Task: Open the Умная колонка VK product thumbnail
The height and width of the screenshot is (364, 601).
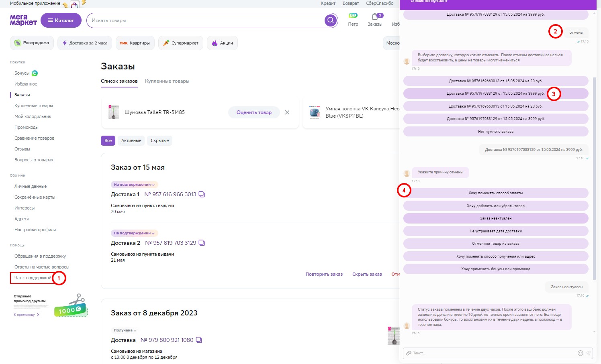Action: point(315,112)
